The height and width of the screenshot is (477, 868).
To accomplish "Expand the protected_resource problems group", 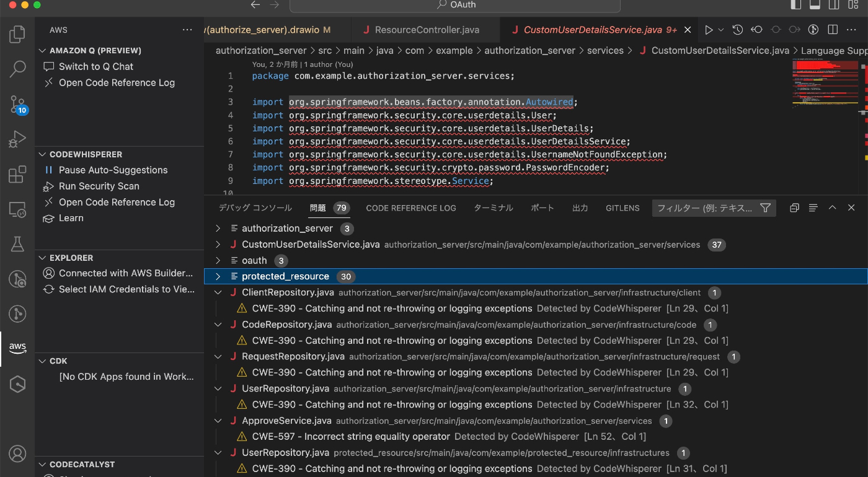I will [x=218, y=277].
